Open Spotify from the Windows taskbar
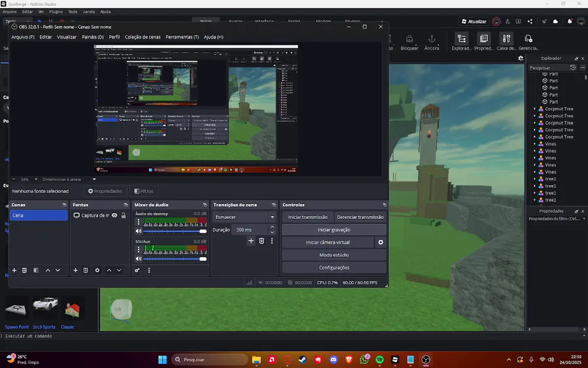 [380, 360]
